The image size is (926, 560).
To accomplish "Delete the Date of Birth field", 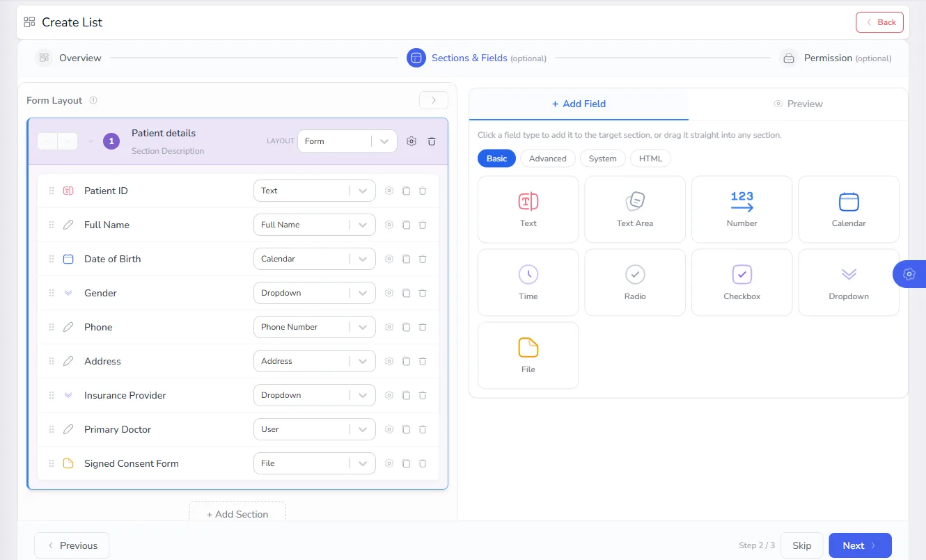I will pos(423,259).
